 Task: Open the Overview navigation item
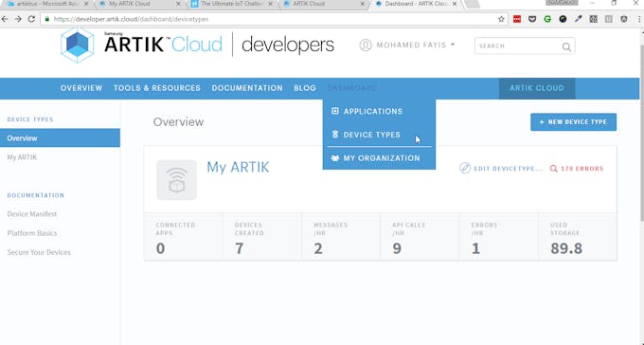pyautogui.click(x=81, y=88)
